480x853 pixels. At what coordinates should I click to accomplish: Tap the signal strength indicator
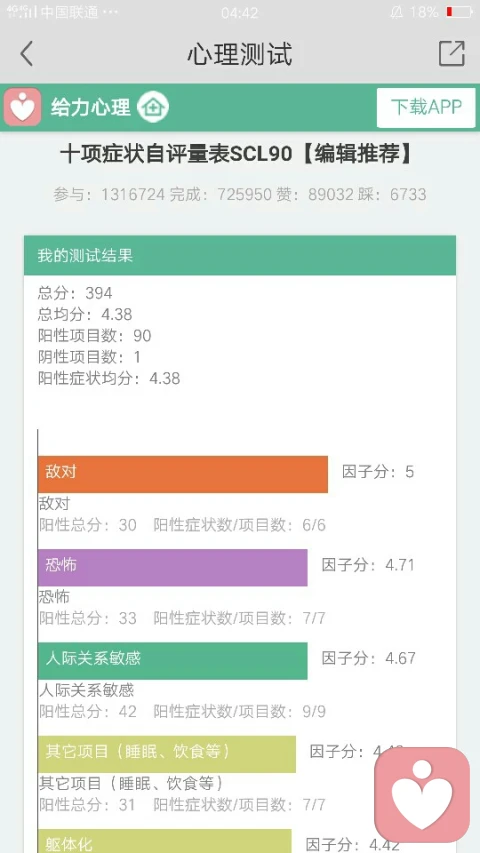point(21,11)
